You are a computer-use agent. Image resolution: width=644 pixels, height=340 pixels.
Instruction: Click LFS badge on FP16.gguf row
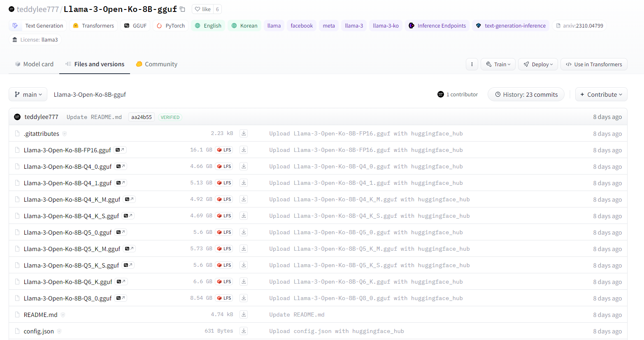(x=224, y=150)
